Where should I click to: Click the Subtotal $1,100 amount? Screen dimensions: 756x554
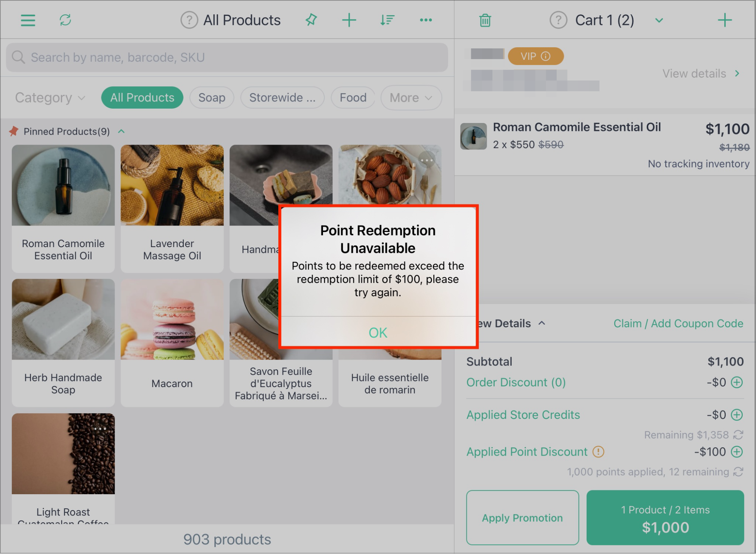tap(725, 361)
